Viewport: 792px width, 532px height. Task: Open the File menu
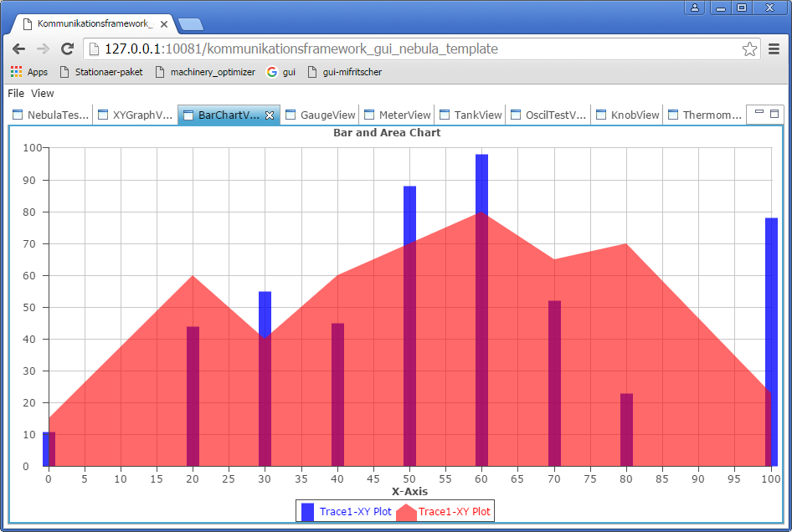pos(16,94)
